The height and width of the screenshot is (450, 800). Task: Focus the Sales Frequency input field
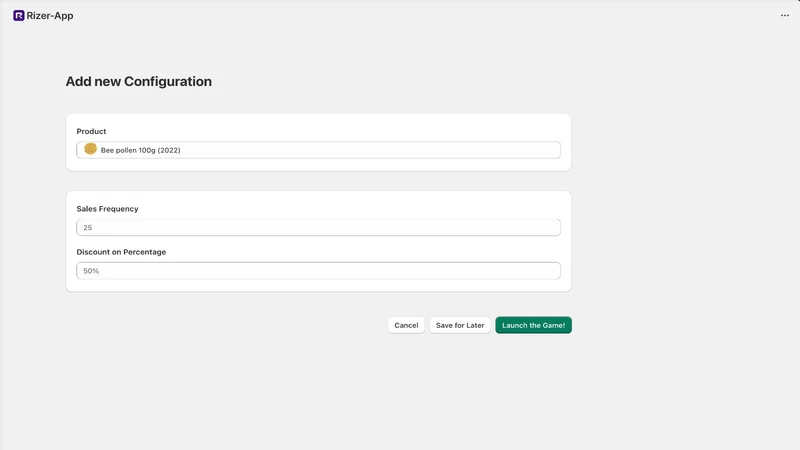coord(318,228)
